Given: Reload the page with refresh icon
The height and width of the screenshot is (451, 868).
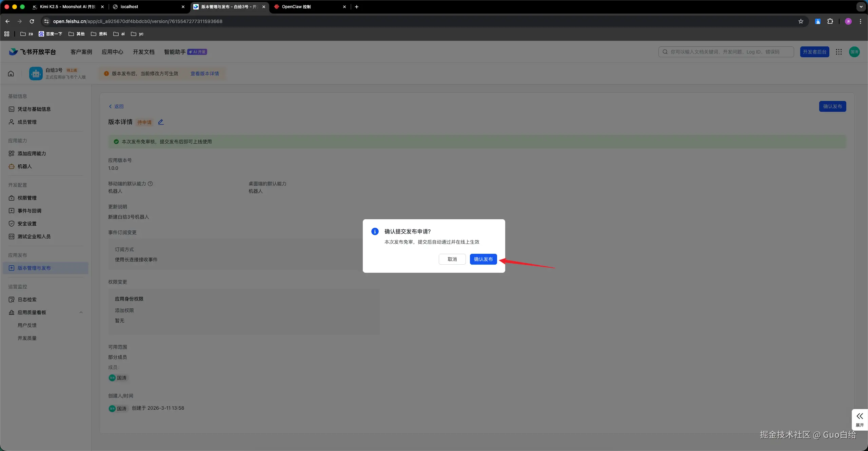Looking at the screenshot, I should [x=32, y=21].
